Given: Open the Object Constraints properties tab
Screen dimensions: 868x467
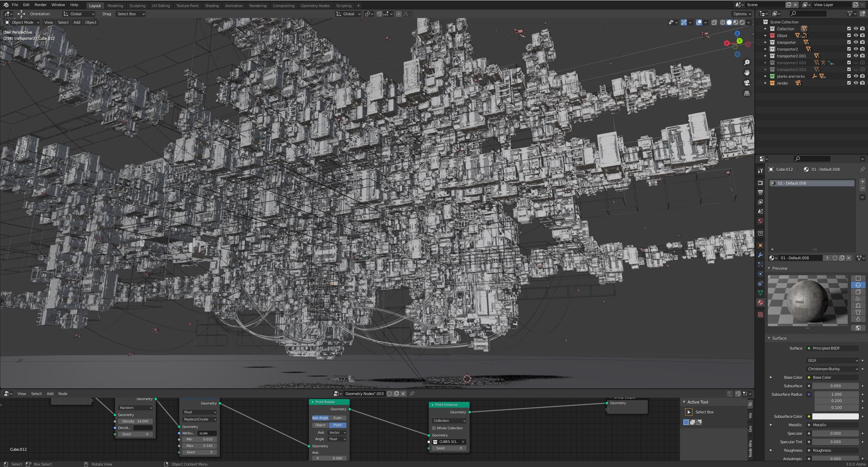Looking at the screenshot, I should coord(760,283).
